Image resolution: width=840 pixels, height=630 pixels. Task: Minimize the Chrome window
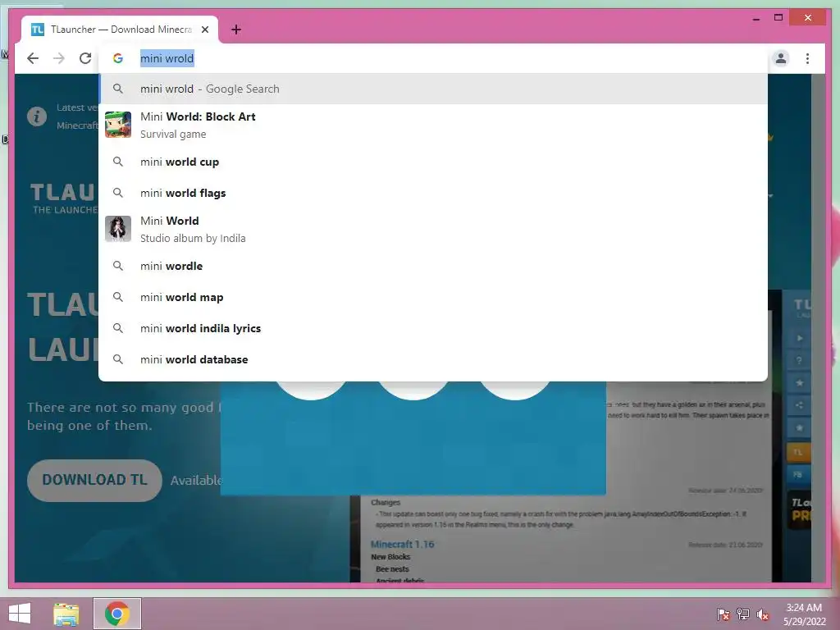coord(756,18)
